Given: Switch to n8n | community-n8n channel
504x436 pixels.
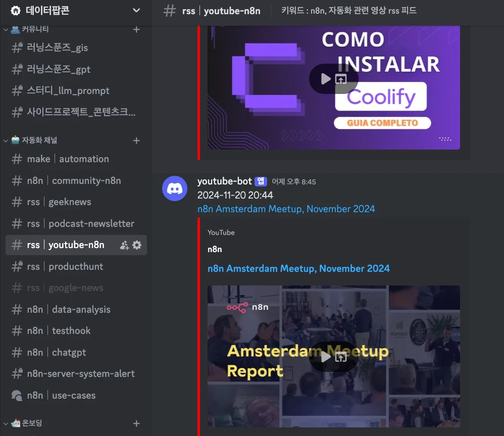Looking at the screenshot, I should pos(76,181).
